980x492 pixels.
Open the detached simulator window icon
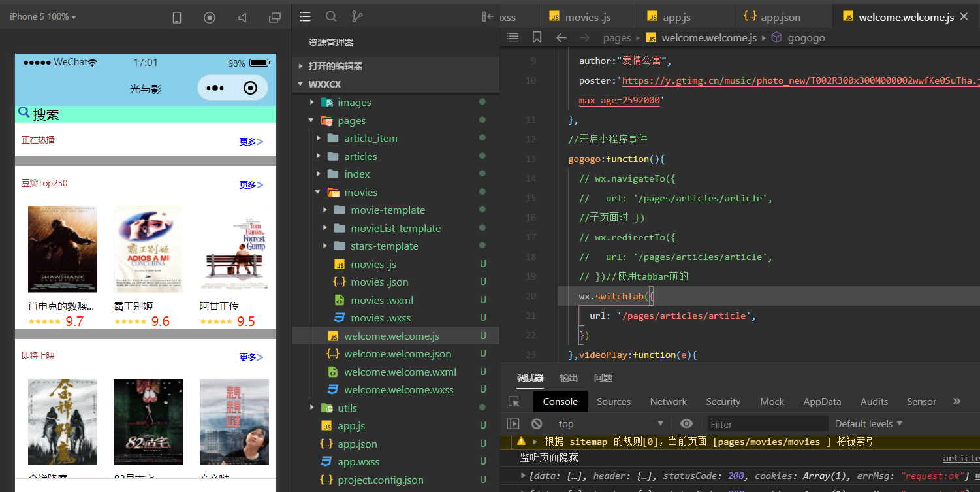pos(275,18)
